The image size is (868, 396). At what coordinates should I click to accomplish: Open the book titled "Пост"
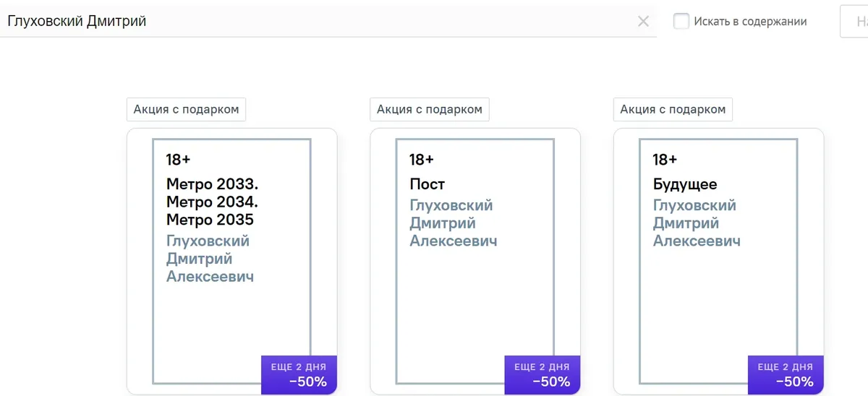click(x=427, y=184)
